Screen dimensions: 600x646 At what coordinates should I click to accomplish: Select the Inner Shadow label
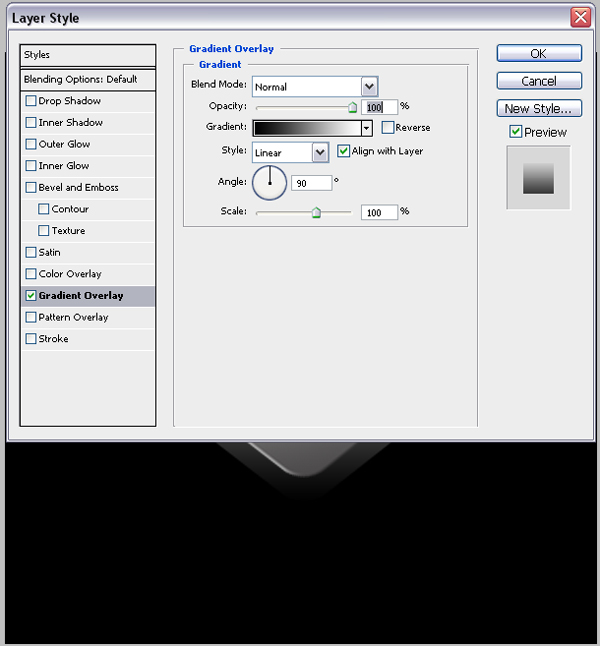point(70,122)
